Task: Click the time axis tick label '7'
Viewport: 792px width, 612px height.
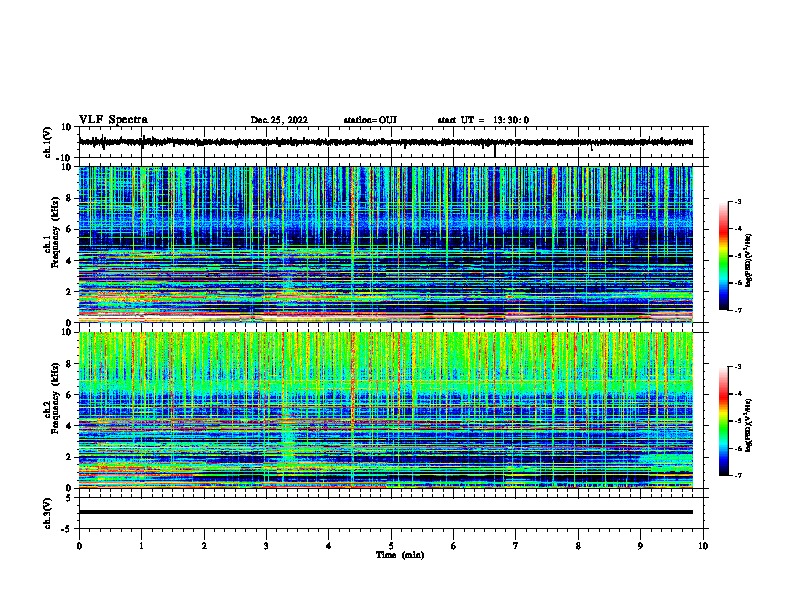Action: (x=516, y=546)
